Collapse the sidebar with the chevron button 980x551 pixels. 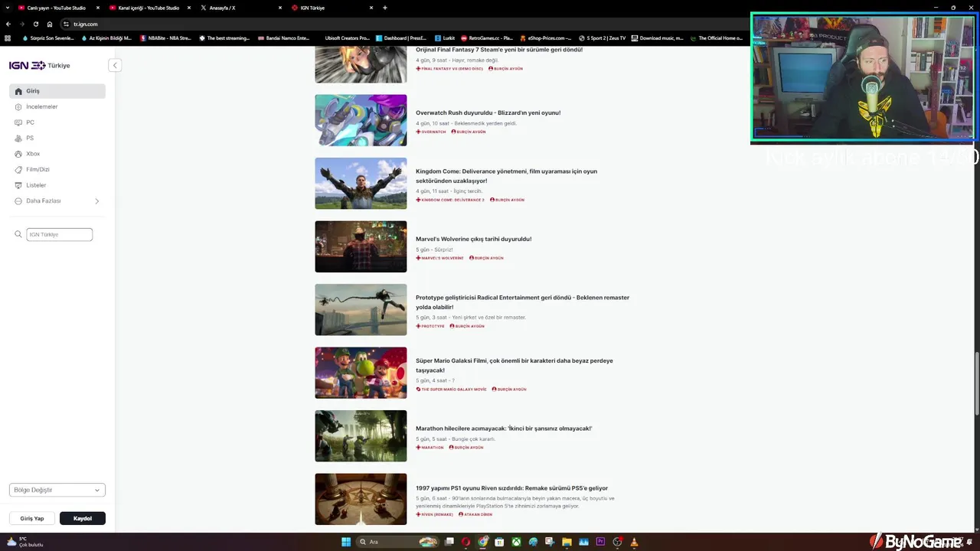(115, 65)
